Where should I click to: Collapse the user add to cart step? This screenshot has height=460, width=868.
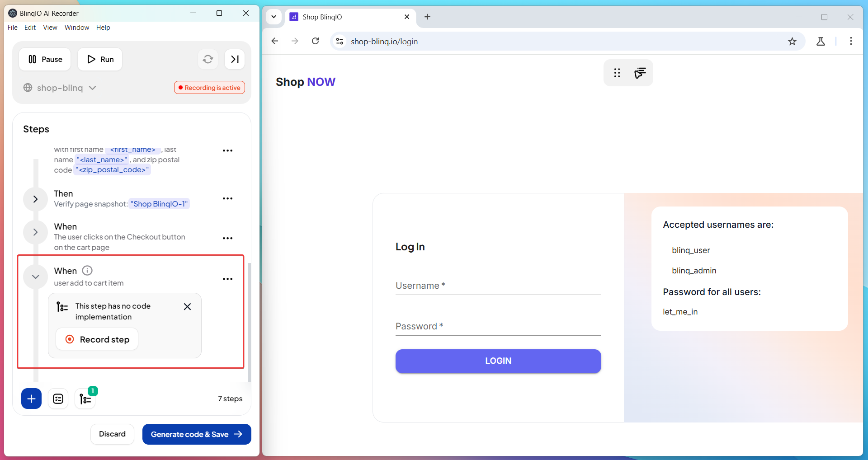tap(35, 277)
